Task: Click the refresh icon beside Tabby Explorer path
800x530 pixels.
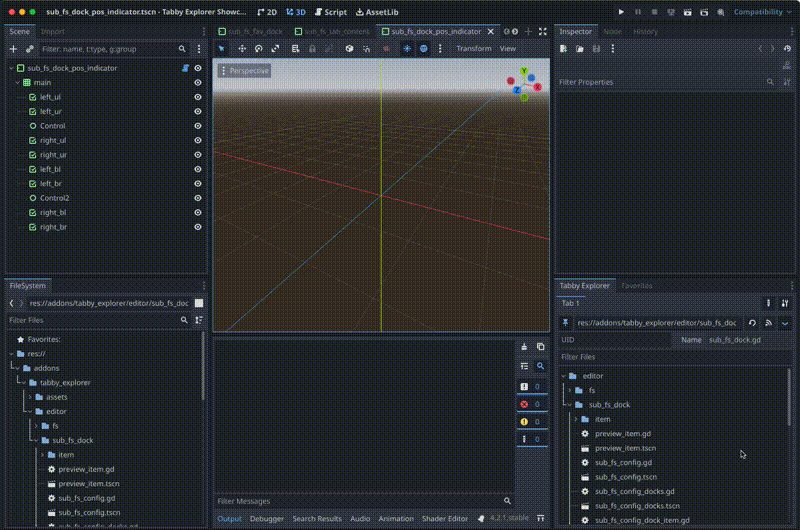Action: coord(752,323)
